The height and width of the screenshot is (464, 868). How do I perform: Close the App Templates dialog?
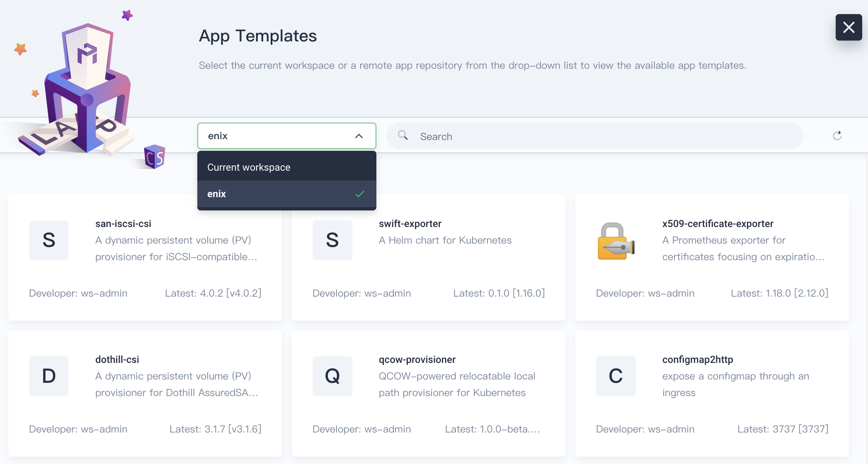pyautogui.click(x=849, y=27)
